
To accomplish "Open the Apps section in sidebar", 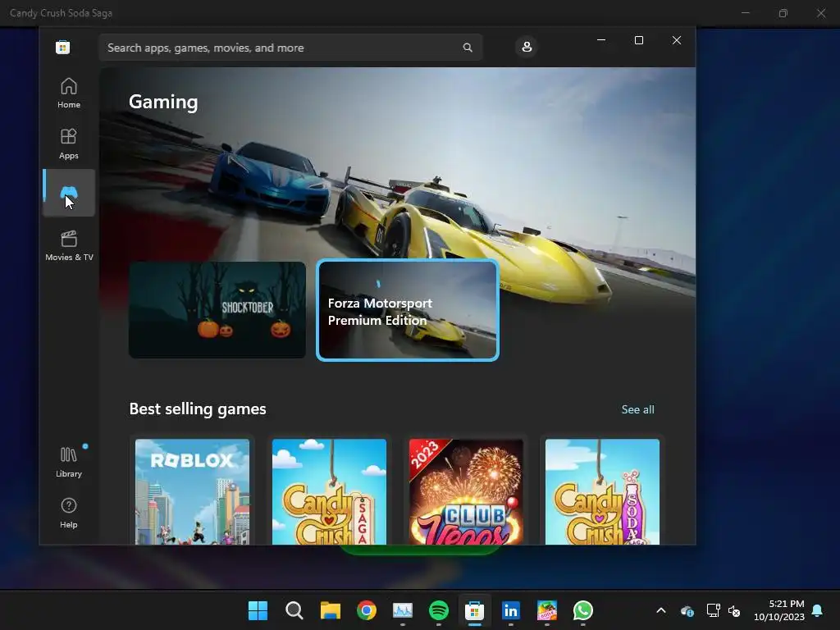I will pyautogui.click(x=69, y=144).
